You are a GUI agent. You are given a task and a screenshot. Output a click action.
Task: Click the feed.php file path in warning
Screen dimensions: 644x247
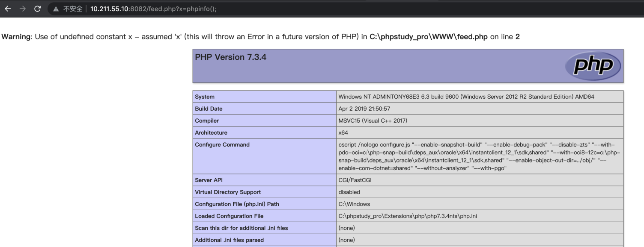428,37
